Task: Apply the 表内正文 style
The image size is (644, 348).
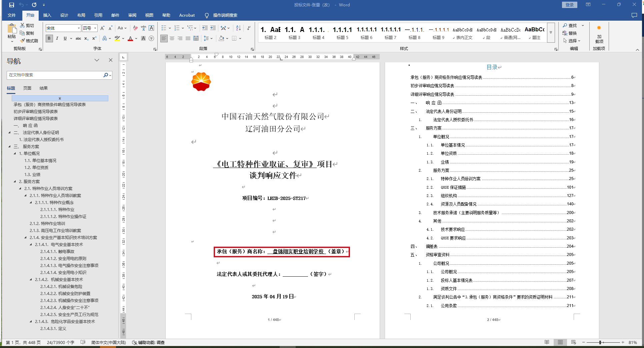Action: coord(463,33)
